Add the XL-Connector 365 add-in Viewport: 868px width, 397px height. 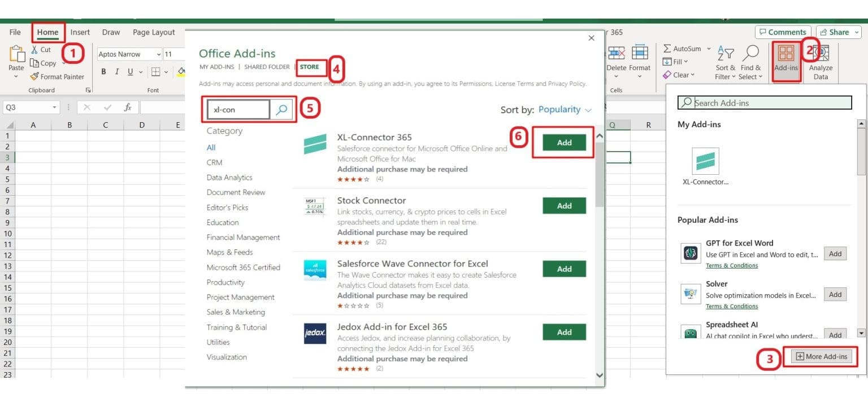[x=564, y=143]
